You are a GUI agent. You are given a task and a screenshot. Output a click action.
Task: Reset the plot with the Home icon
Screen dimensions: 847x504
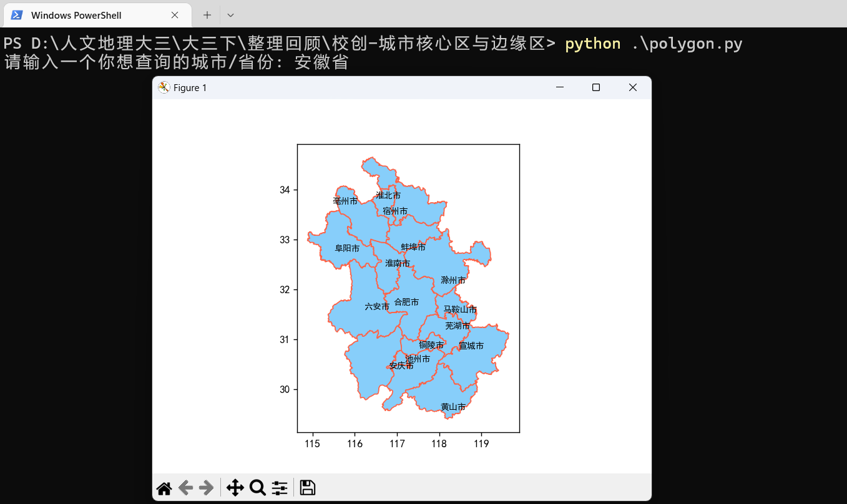click(x=164, y=488)
